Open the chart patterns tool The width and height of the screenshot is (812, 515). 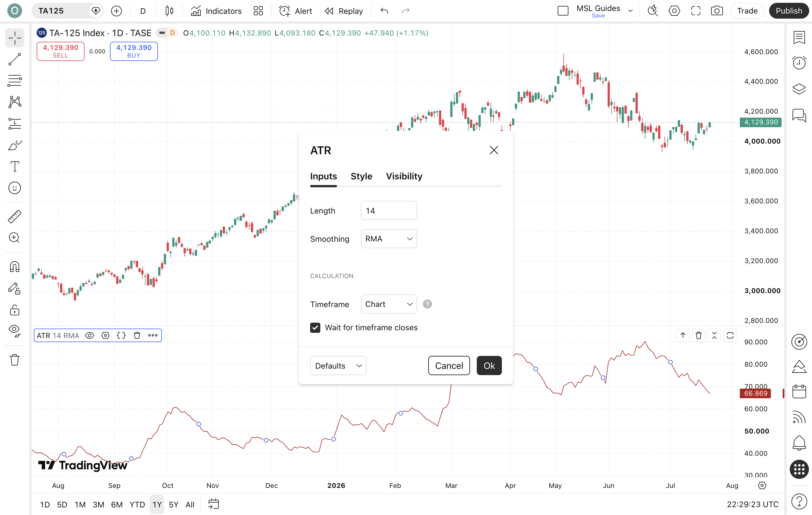14,102
